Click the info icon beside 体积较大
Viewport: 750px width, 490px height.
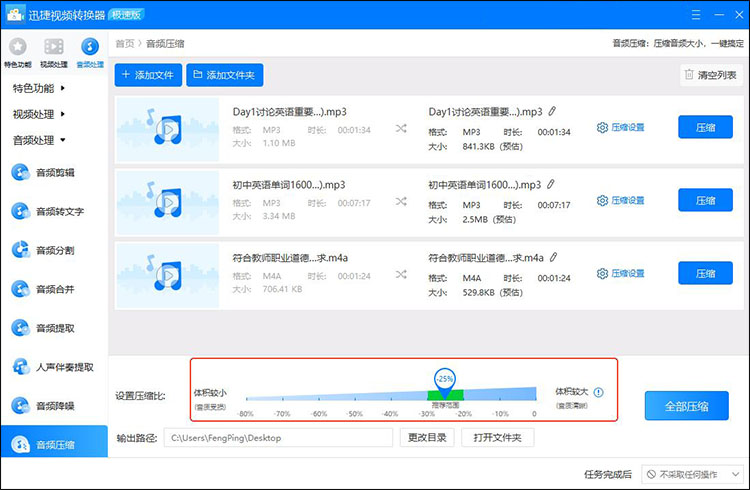599,393
